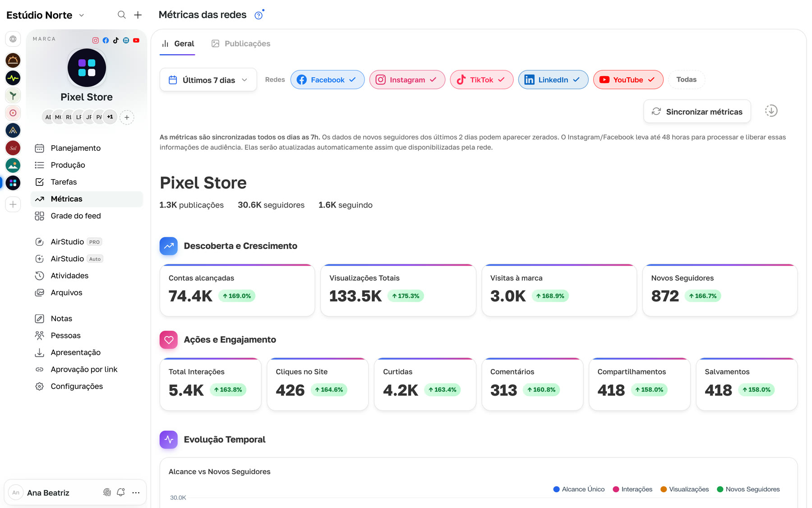Screen dimensions: 812x508
Task: Open the +1 extra members badge
Action: pyautogui.click(x=110, y=117)
